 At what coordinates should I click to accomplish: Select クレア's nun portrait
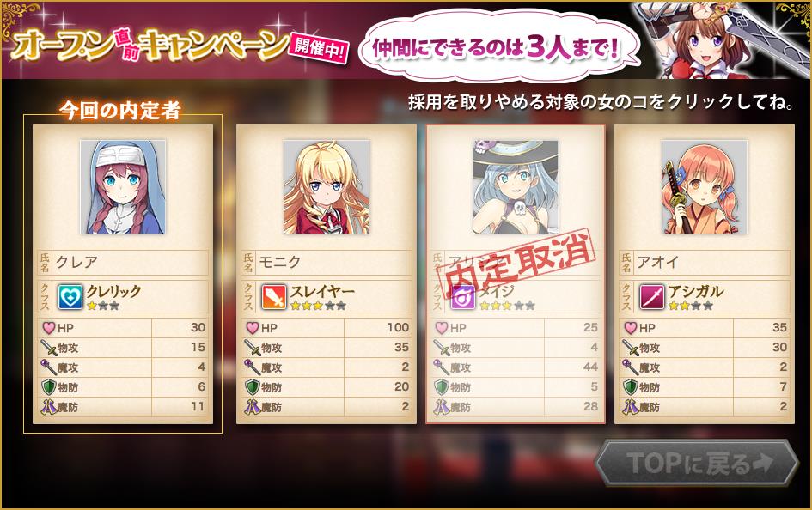tap(123, 186)
